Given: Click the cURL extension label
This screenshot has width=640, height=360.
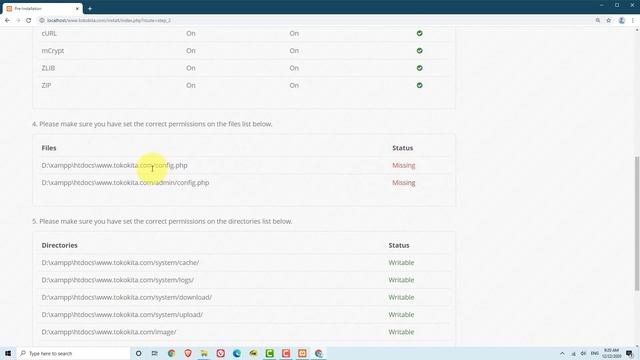Looking at the screenshot, I should click(49, 33).
